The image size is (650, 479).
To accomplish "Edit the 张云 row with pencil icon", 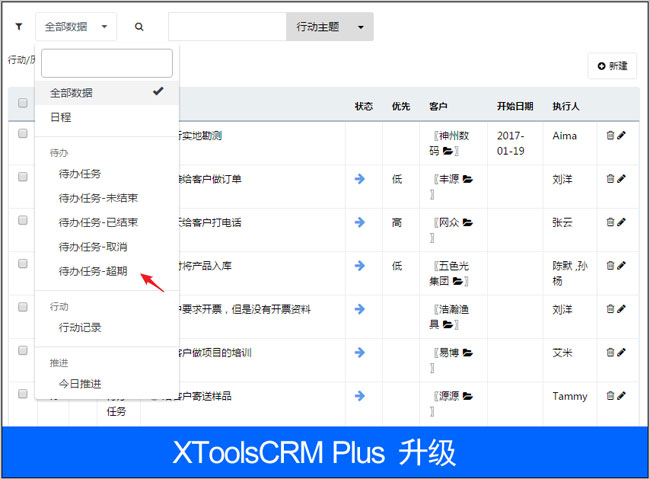I will [621, 221].
